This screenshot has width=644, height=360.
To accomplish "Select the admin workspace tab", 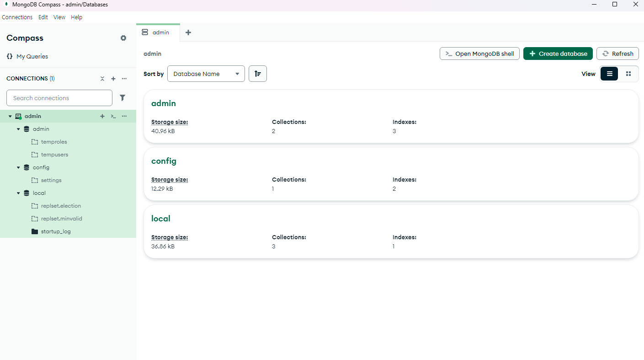I will click(x=158, y=32).
